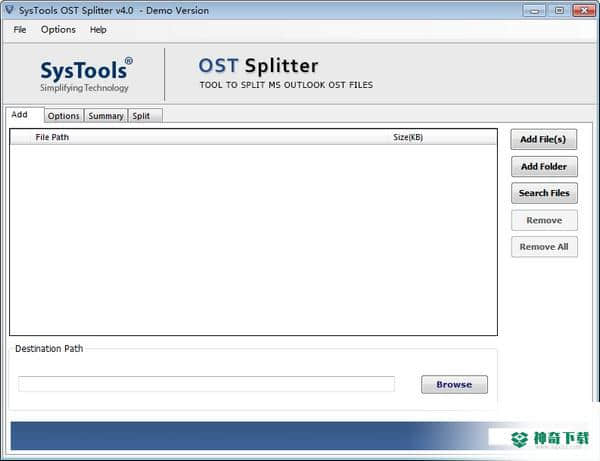
Task: Switch to the Summary tab
Action: [x=106, y=116]
